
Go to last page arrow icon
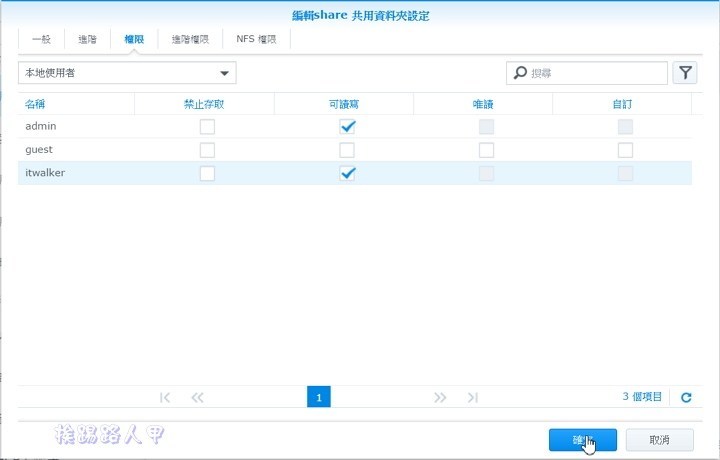pos(472,397)
